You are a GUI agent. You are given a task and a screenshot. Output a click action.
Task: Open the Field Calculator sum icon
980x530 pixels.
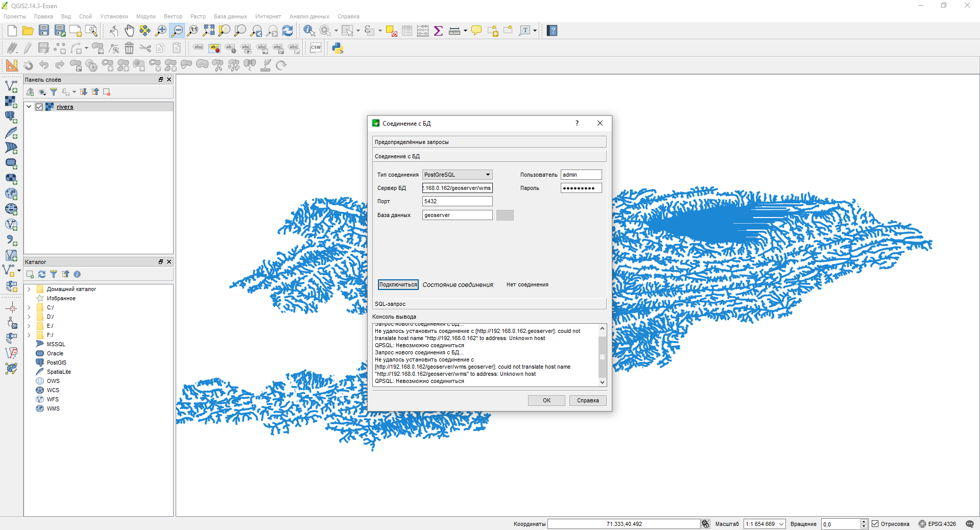tap(438, 31)
